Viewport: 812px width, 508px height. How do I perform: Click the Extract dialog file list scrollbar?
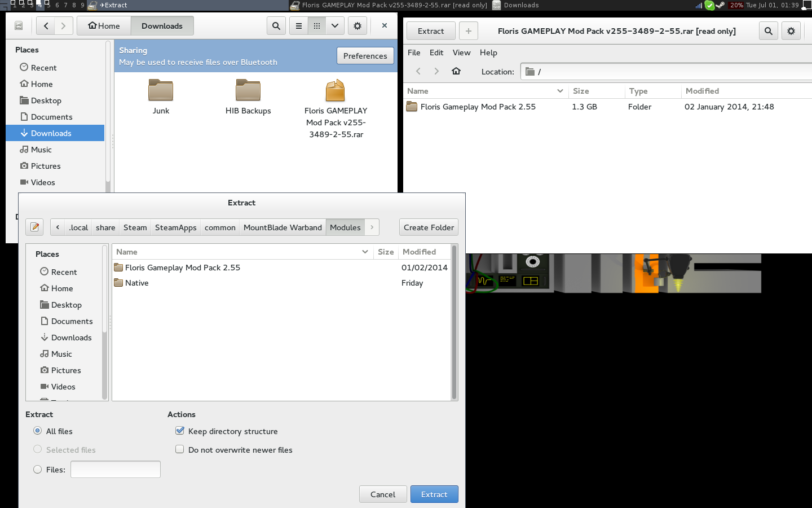point(454,322)
